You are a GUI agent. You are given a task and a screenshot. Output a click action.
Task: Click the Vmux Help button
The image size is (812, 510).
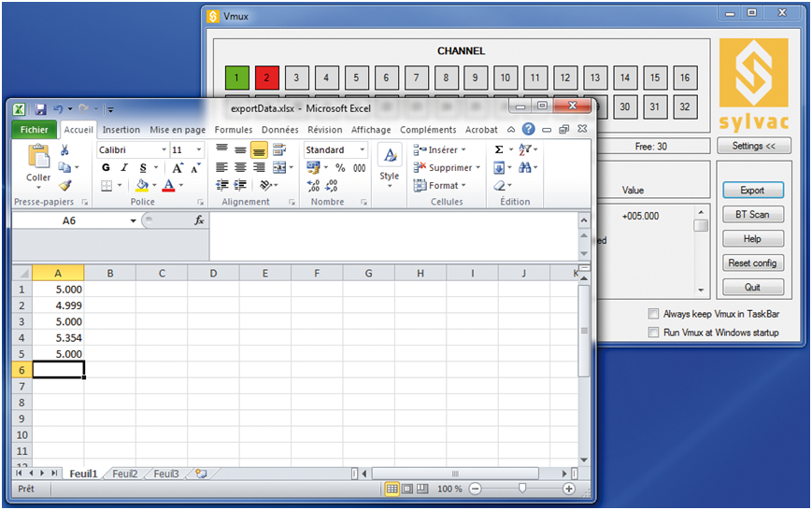coord(752,239)
